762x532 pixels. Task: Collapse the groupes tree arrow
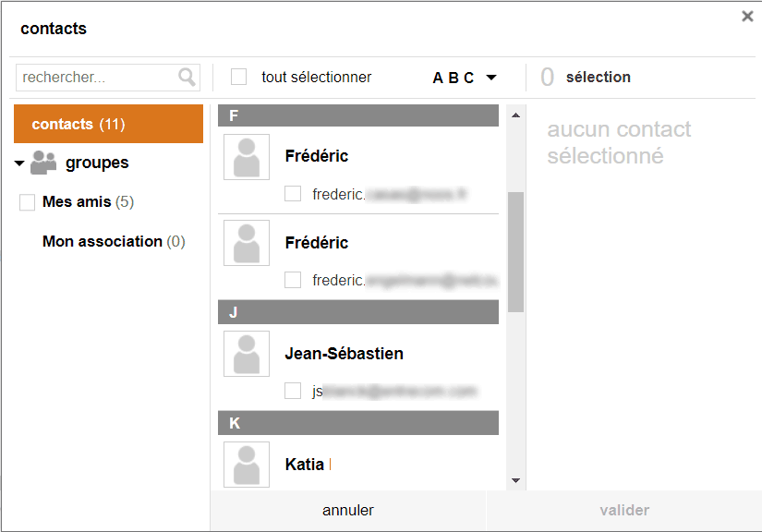[19, 163]
